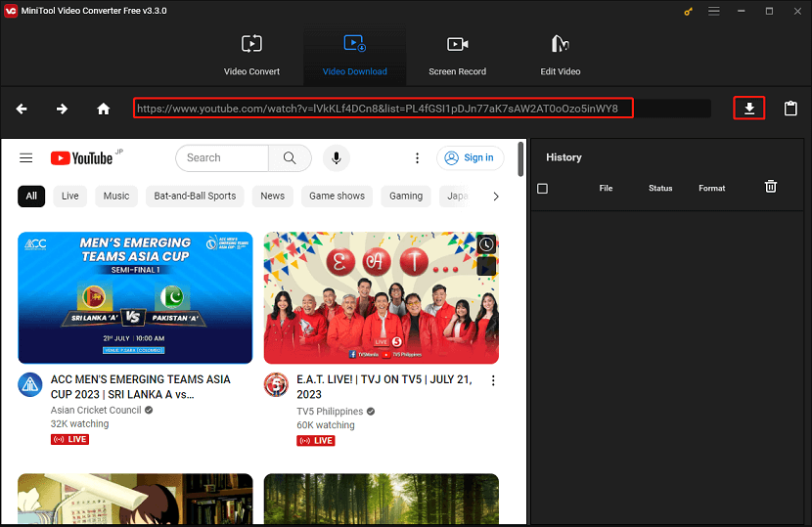The width and height of the screenshot is (812, 527).
Task: Minimize the MiniTool window
Action: [742, 11]
